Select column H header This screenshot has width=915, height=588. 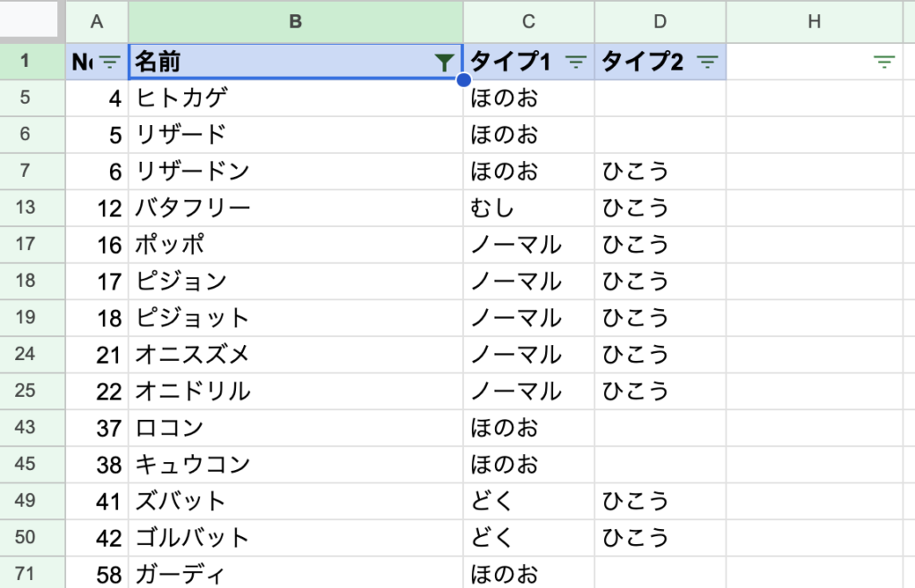[814, 21]
